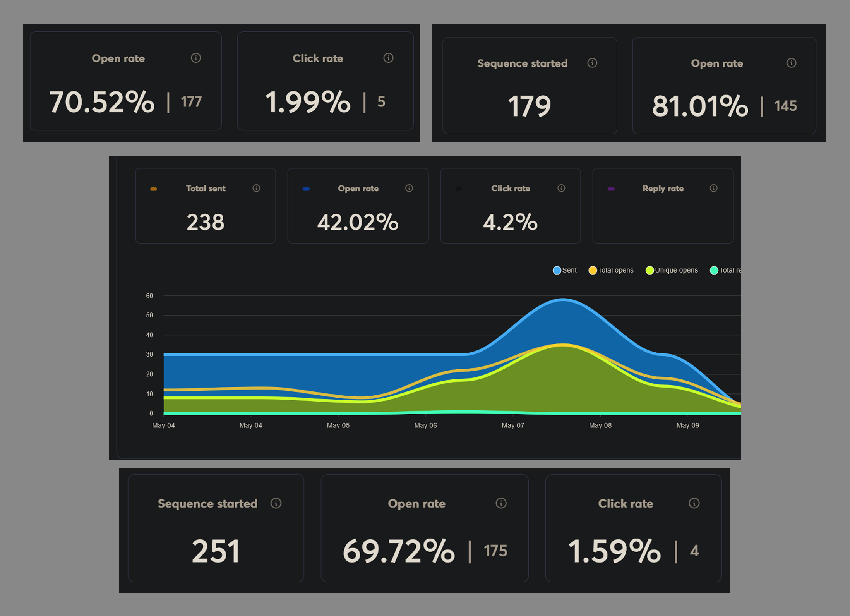Select the 238 total sent value
850x616 pixels.
[206, 222]
